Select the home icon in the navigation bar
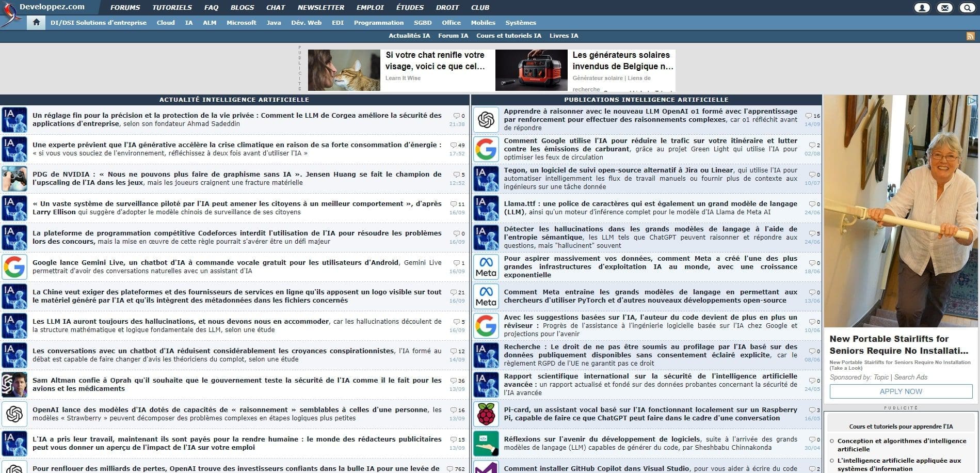The width and height of the screenshot is (980, 473). pyautogui.click(x=35, y=22)
